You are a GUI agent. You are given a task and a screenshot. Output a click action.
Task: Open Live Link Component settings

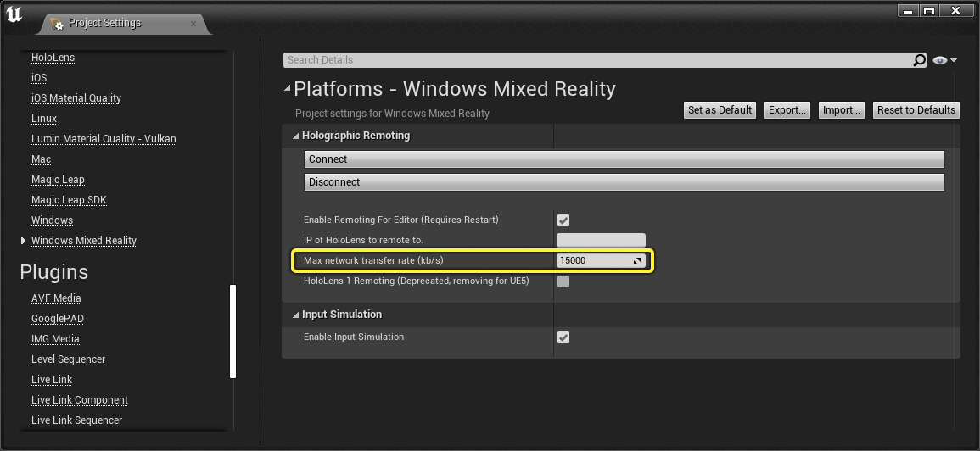[x=80, y=400]
